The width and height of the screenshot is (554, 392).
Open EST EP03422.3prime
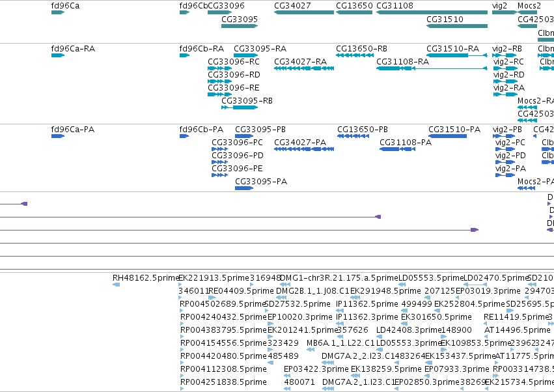(x=287, y=376)
